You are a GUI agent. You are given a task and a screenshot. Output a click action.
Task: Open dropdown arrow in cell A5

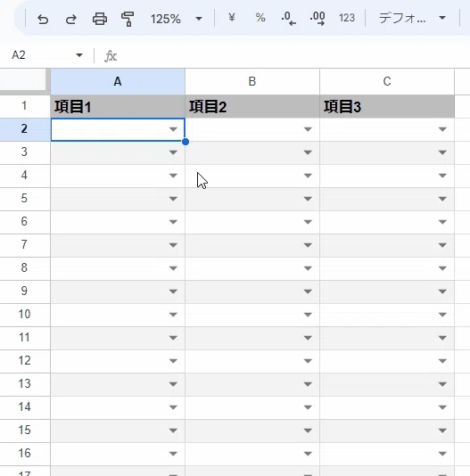173,199
